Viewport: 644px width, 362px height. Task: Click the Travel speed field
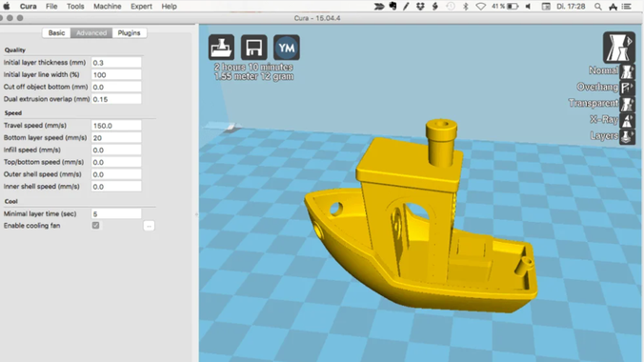[x=116, y=126]
